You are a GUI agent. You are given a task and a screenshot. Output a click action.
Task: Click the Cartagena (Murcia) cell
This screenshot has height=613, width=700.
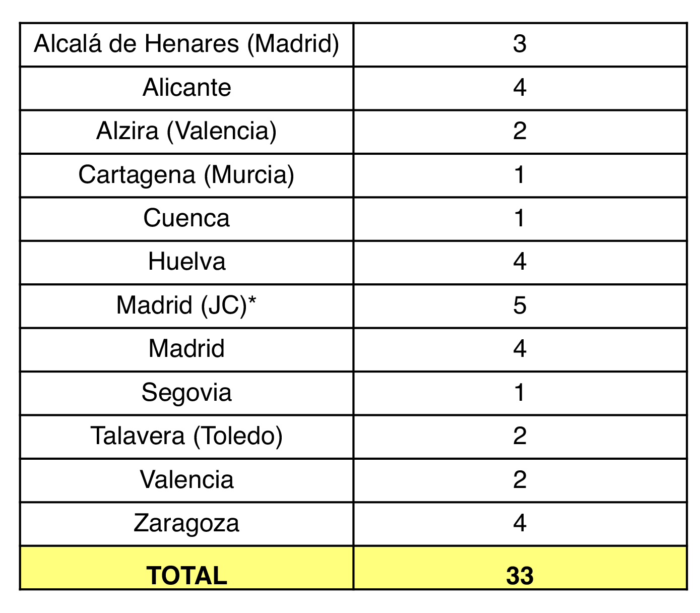point(186,175)
